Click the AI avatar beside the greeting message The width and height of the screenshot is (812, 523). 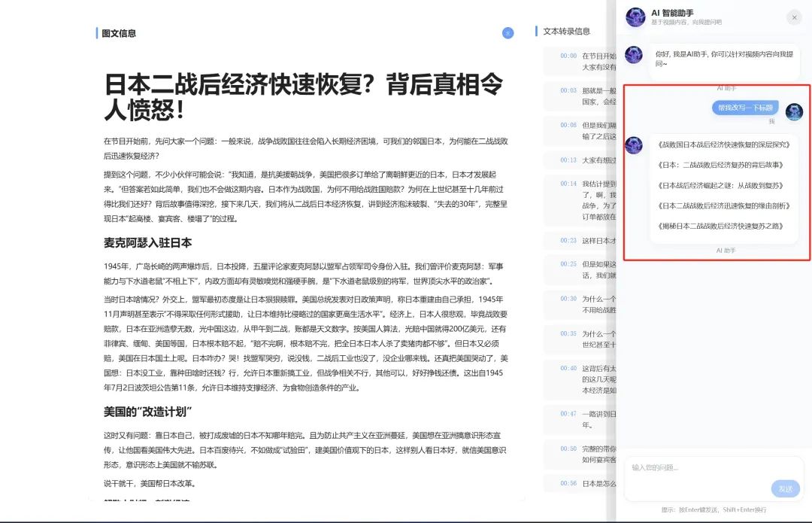pos(633,54)
